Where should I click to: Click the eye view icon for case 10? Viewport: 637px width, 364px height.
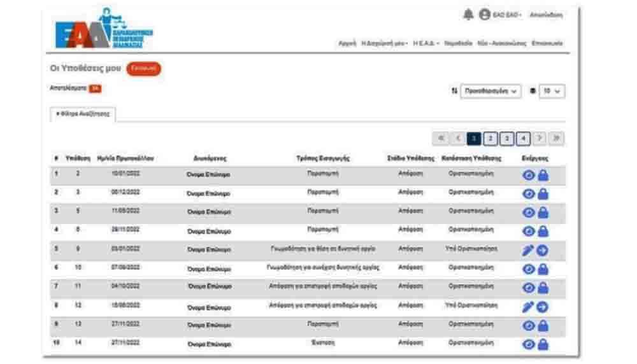(x=528, y=269)
